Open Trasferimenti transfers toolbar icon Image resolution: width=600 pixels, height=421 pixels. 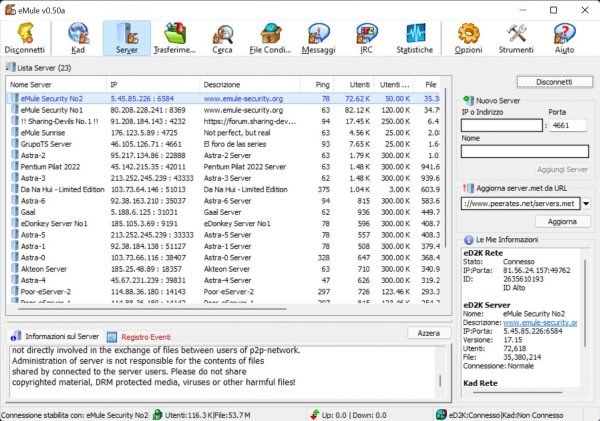[174, 38]
